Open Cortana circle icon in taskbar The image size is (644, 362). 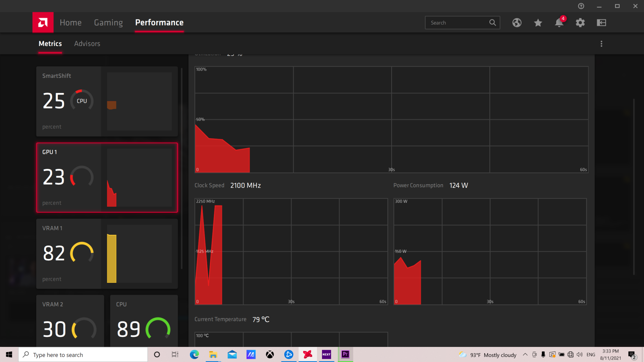point(157,354)
